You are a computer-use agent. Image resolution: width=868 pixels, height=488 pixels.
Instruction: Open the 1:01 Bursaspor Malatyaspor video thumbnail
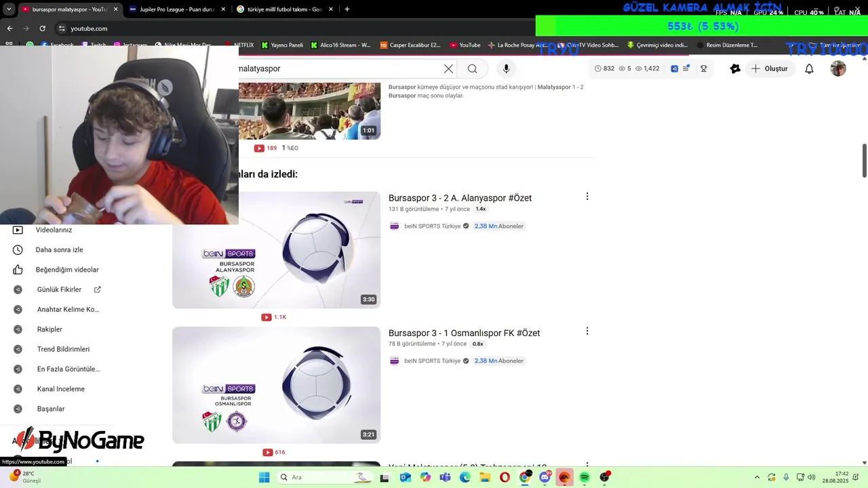click(309, 111)
